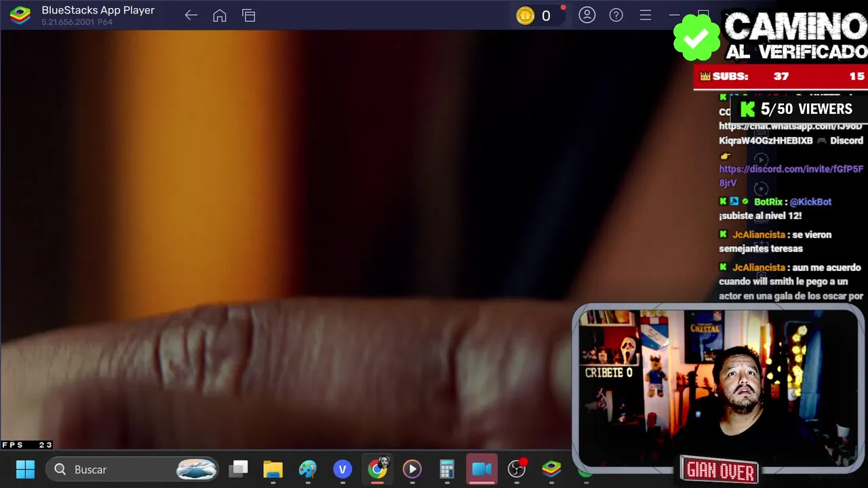Open the Discord invite link in chat
This screenshot has height=488, width=868.
[791, 176]
